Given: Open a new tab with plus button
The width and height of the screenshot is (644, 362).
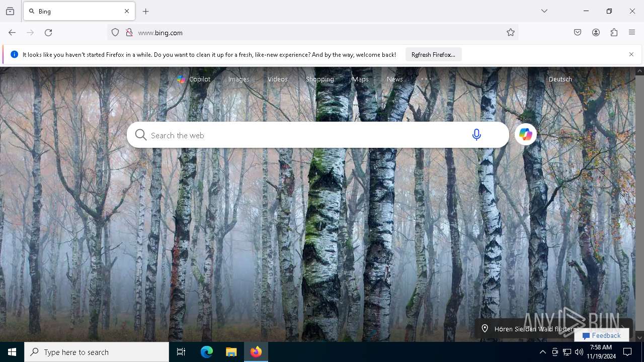Looking at the screenshot, I should tap(146, 11).
